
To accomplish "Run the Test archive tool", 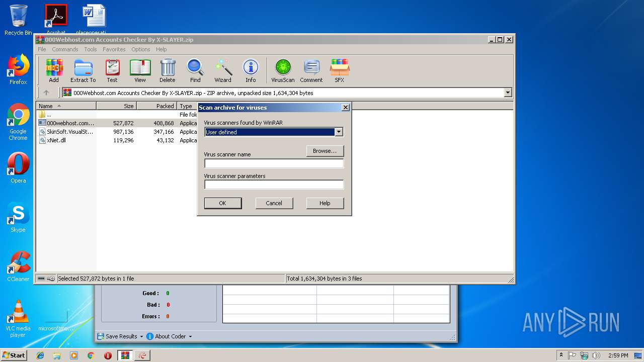I will pos(112,70).
